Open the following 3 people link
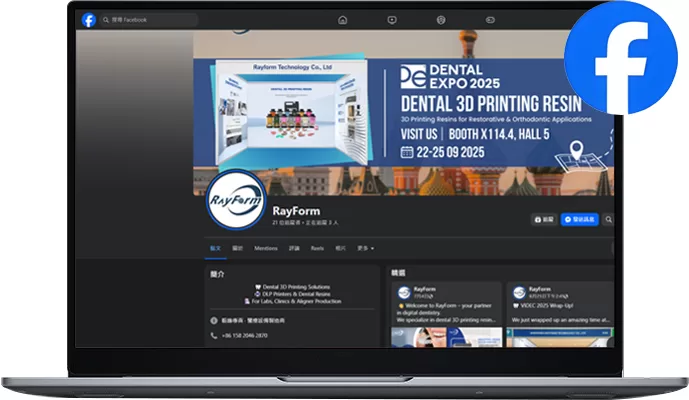 coord(322,223)
